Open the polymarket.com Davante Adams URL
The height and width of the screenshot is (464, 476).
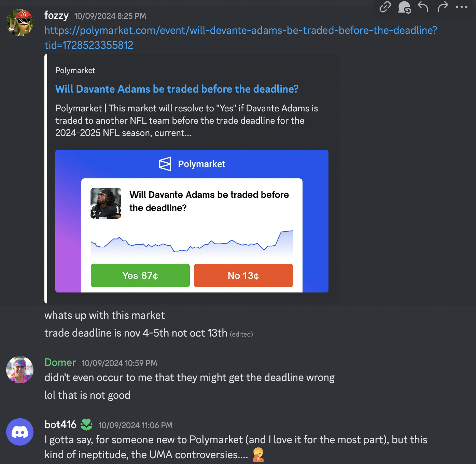pos(241,38)
